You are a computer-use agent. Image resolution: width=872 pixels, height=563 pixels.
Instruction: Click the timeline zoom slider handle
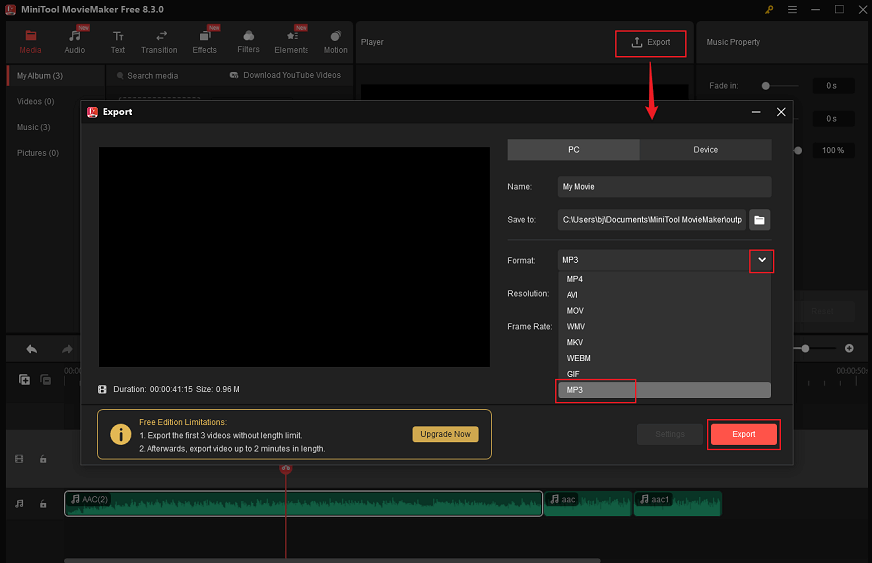coord(805,348)
